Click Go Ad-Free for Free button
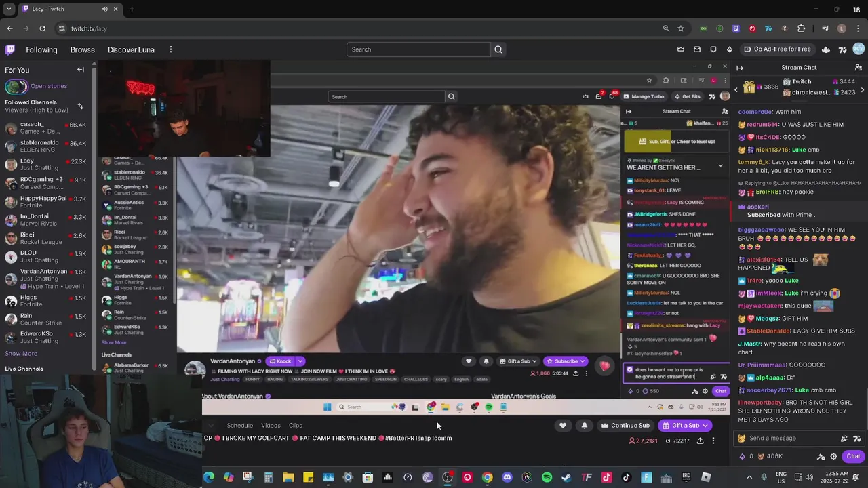Screen dimensions: 868x488 pyautogui.click(x=777, y=49)
